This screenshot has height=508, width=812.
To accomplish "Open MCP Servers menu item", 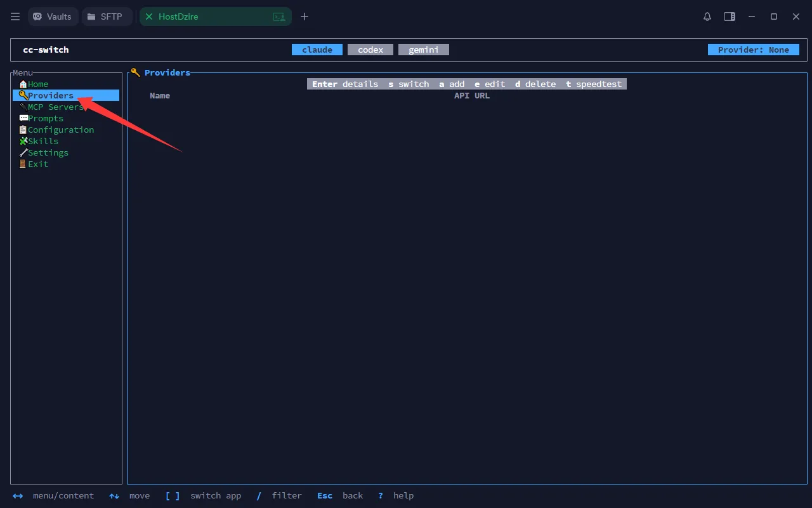I will [x=54, y=107].
